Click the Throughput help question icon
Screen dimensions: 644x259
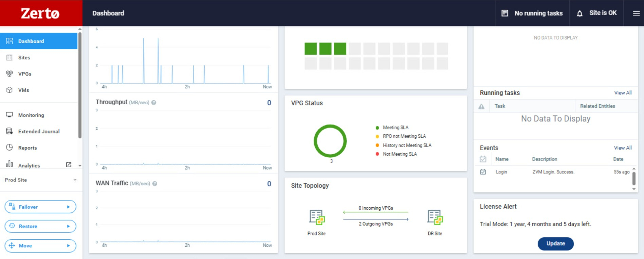tap(154, 103)
